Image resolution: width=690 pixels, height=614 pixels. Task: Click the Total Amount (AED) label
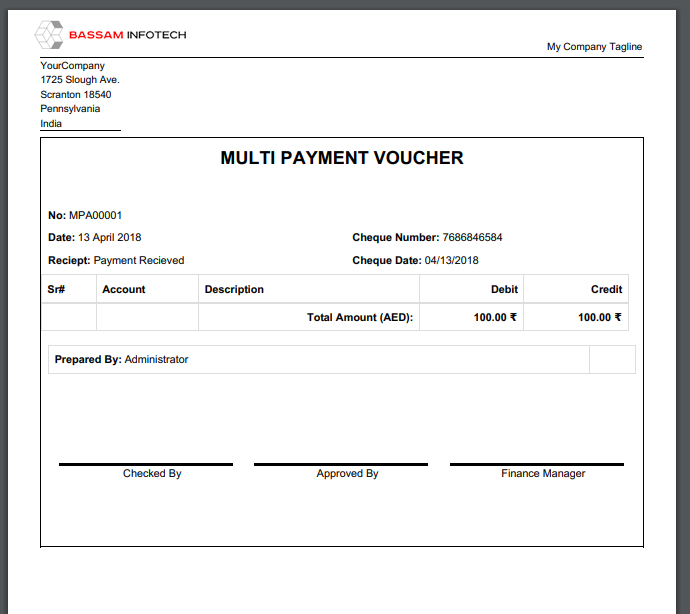(x=360, y=317)
